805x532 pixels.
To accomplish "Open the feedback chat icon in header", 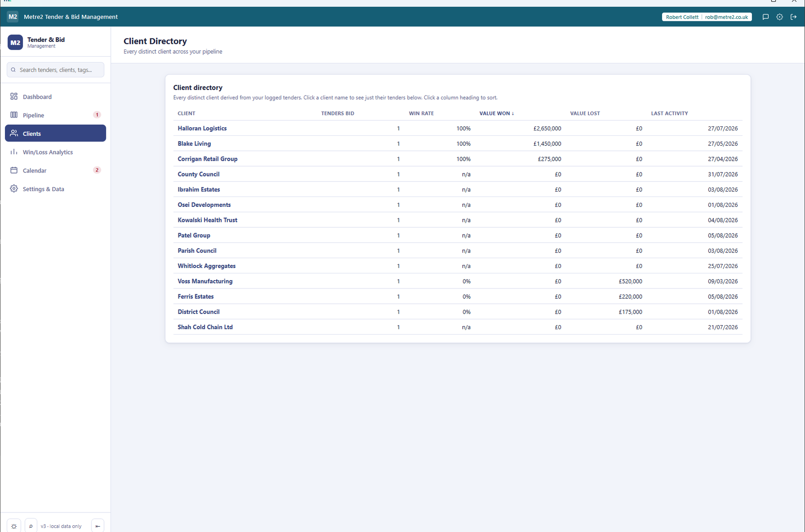I will coord(765,17).
